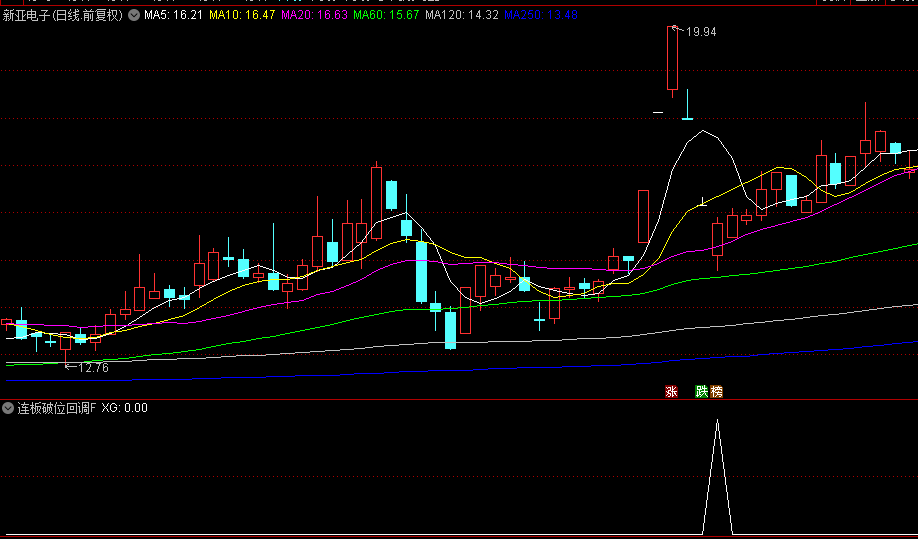Screen dimensions: 918x539
Task: Select the MA5 moving average label
Action: click(x=173, y=16)
